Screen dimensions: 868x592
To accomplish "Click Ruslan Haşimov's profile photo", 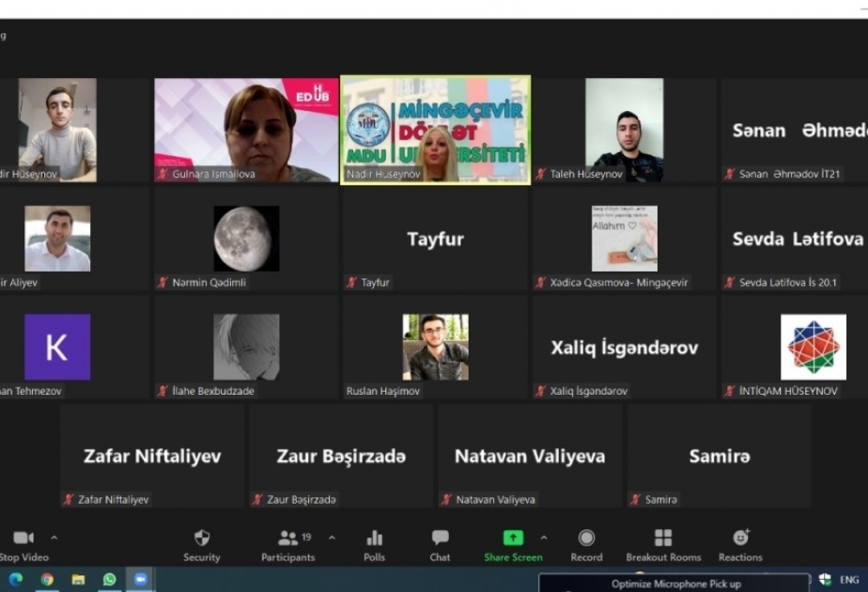I will pos(436,348).
